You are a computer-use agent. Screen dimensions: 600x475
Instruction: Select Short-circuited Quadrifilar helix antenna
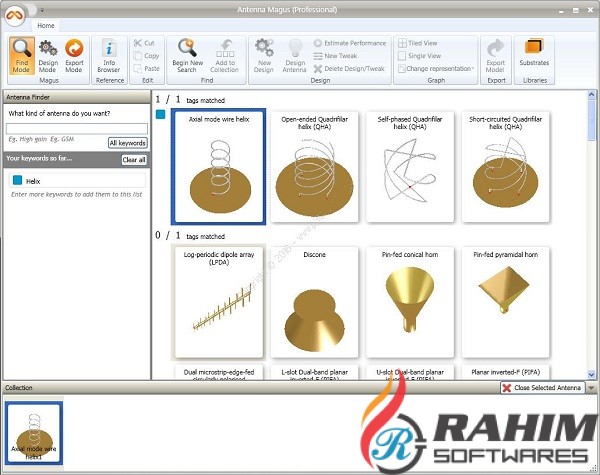(x=505, y=166)
